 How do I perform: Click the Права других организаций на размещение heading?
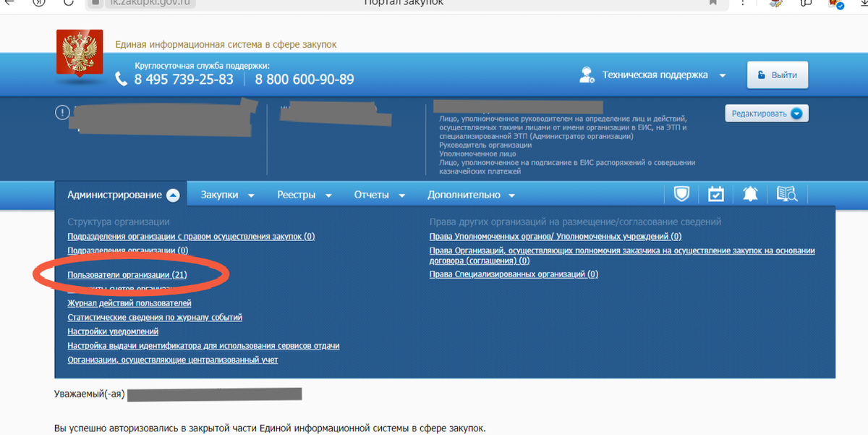click(x=576, y=221)
